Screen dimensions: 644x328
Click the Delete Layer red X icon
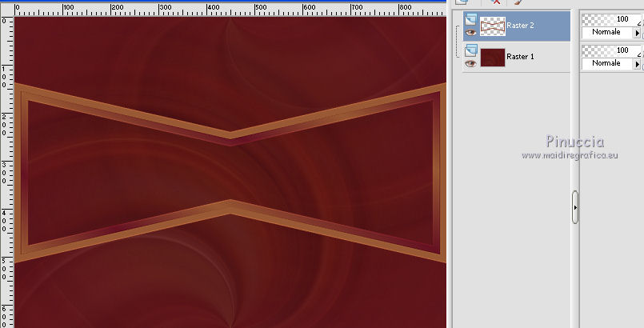pos(496,2)
